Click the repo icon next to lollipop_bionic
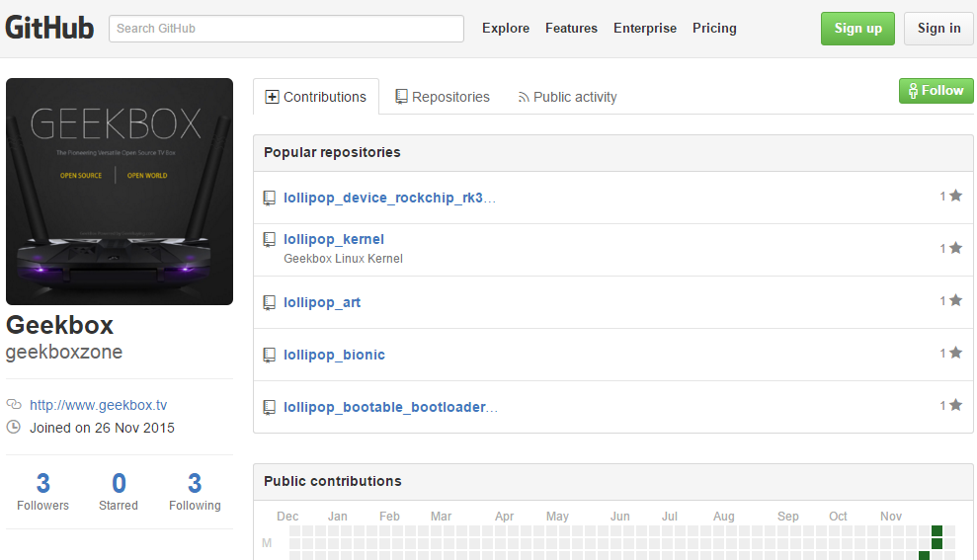 click(269, 355)
